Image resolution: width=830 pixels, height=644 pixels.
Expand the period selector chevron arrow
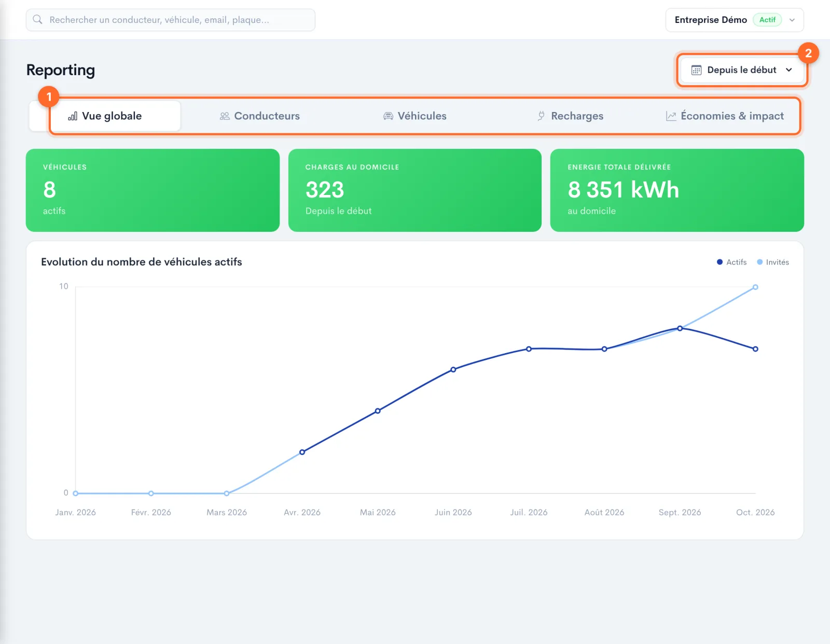(x=789, y=70)
